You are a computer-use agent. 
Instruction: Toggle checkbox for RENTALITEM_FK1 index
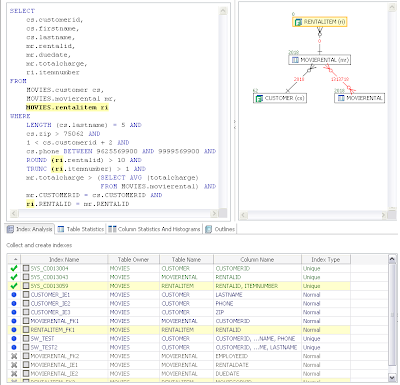coord(26,330)
